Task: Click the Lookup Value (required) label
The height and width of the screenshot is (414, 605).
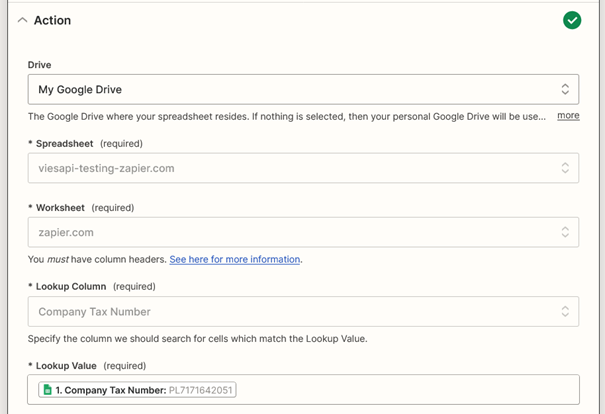Action: click(x=87, y=366)
